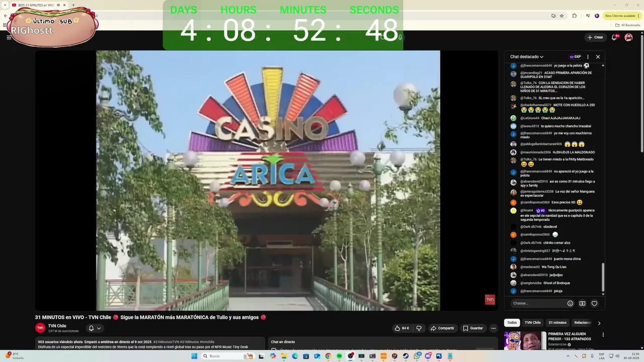This screenshot has height=362, width=644.
Task: Open the TVN Chile channel name link
Action: tap(57, 326)
